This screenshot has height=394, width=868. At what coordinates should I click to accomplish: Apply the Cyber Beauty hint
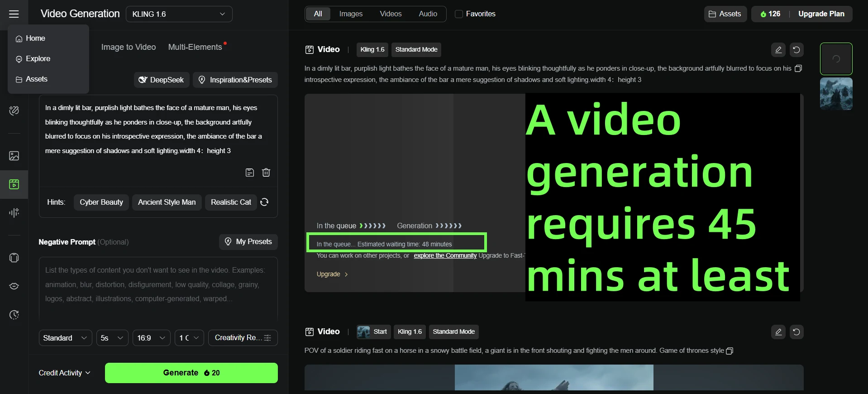coord(101,202)
